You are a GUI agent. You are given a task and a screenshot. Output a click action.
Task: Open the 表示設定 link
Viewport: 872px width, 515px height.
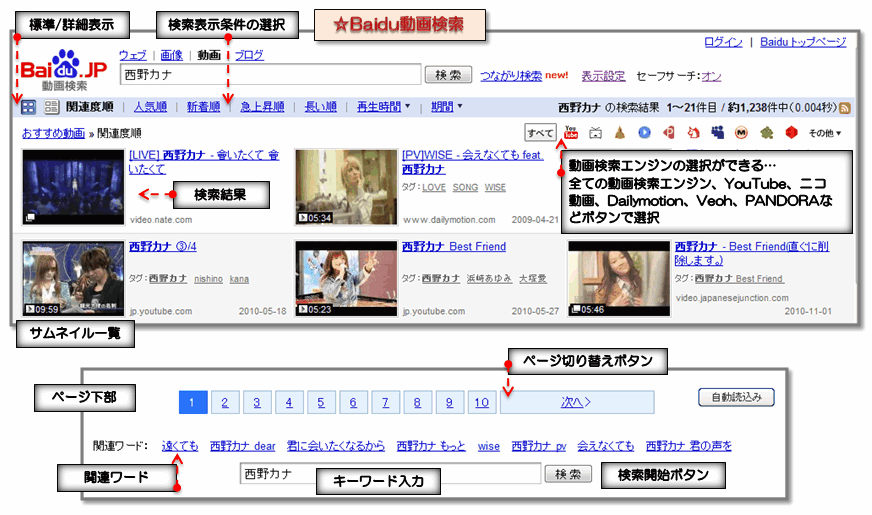(x=603, y=76)
